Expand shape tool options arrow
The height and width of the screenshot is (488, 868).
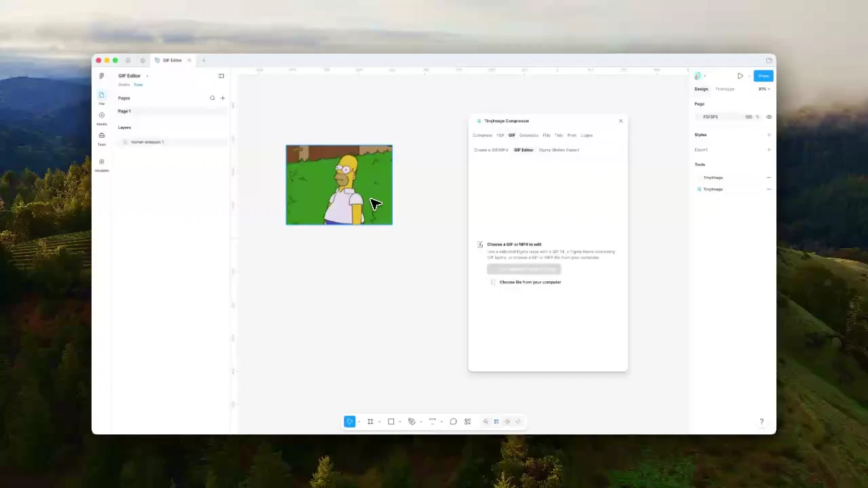(x=400, y=422)
